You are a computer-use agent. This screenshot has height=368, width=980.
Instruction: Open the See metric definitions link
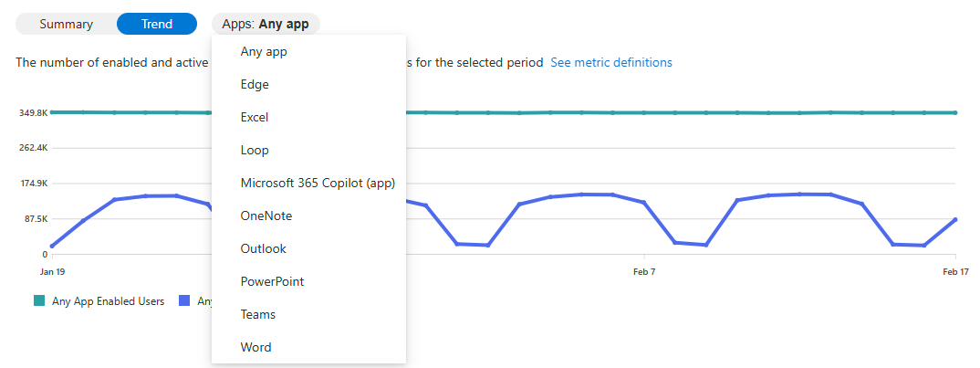[x=611, y=63]
